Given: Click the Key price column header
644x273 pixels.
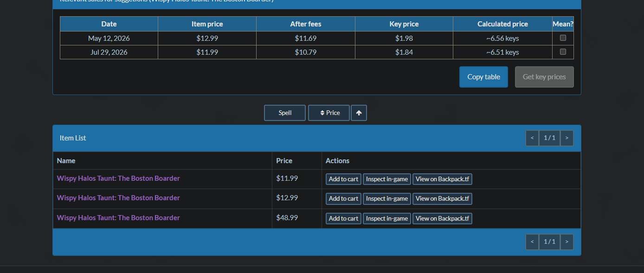Looking at the screenshot, I should pyautogui.click(x=404, y=24).
